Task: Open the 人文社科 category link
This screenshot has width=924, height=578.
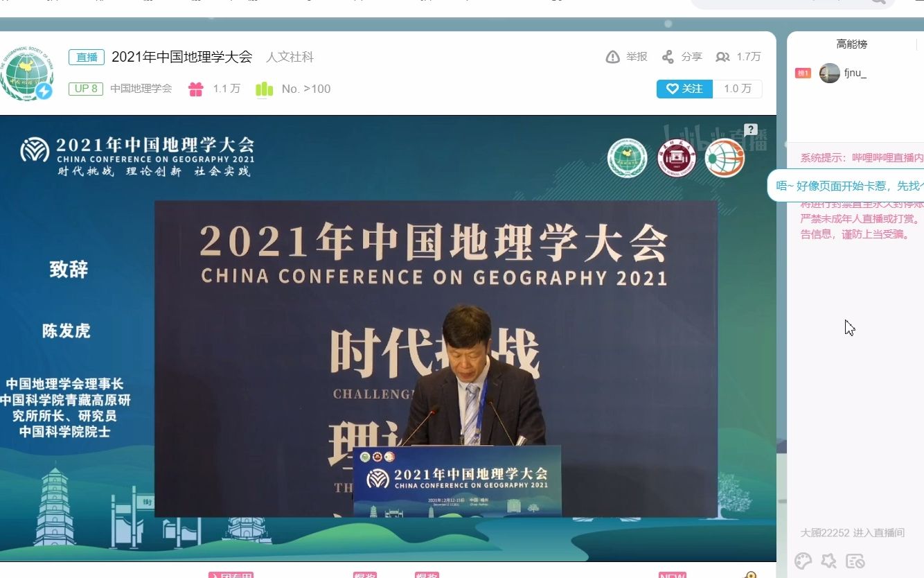Action: [290, 57]
